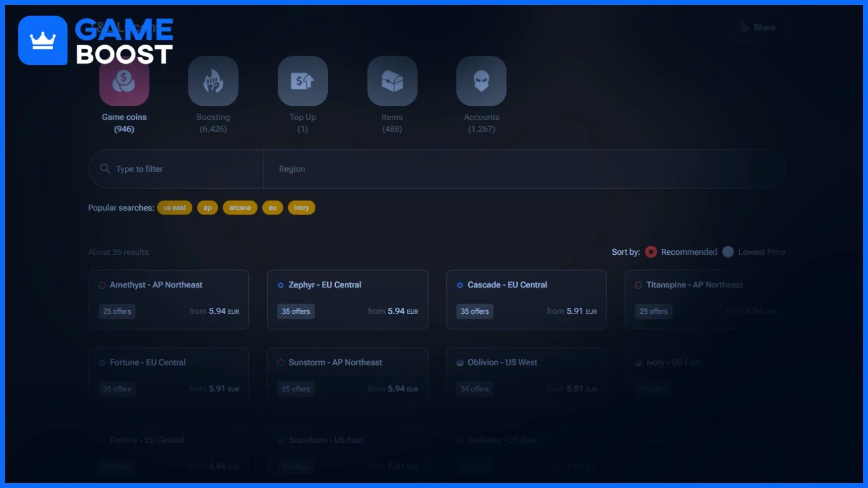Viewport: 868px width, 488px height.
Task: Select the Lowest Price sort option
Action: (754, 252)
